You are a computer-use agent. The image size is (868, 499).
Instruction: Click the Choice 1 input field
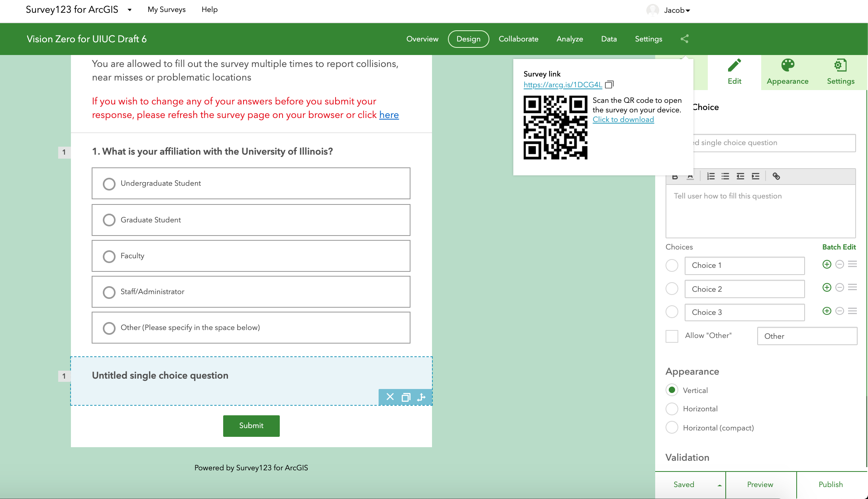(x=744, y=265)
